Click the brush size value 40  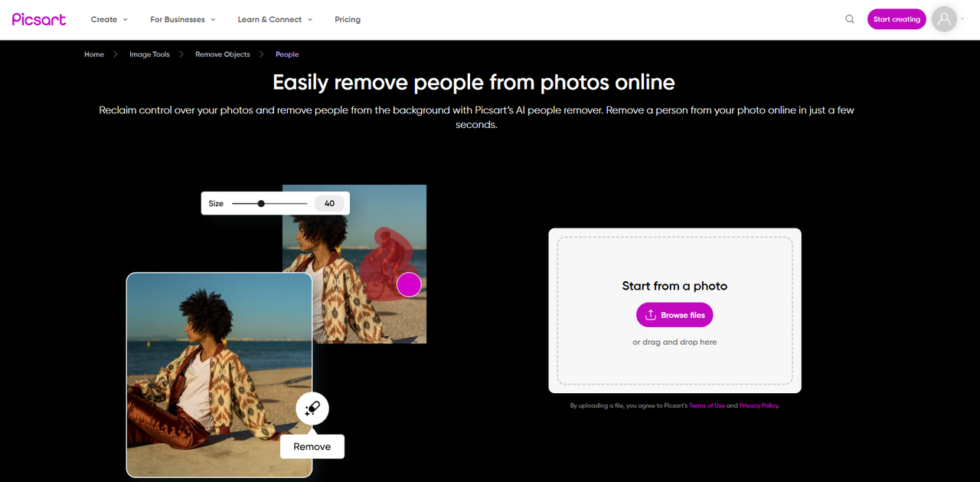point(329,203)
